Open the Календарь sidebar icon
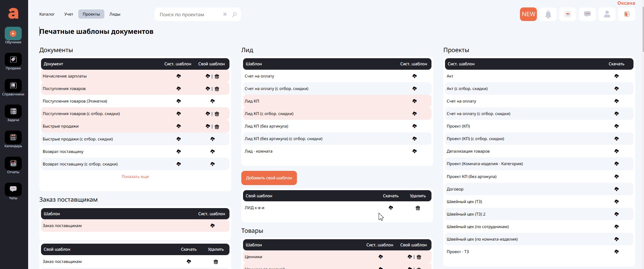Viewport: 644px width, 269px height. click(13, 138)
